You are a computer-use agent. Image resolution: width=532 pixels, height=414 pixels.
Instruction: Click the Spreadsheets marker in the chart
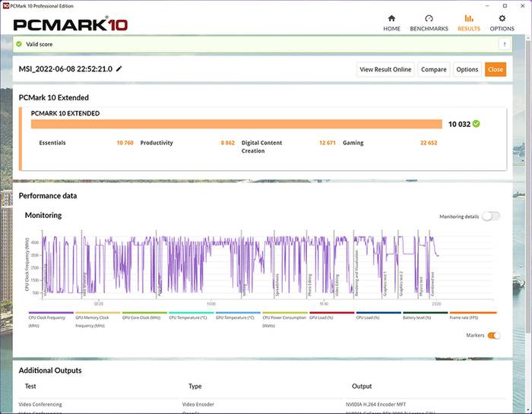pyautogui.click(x=277, y=285)
